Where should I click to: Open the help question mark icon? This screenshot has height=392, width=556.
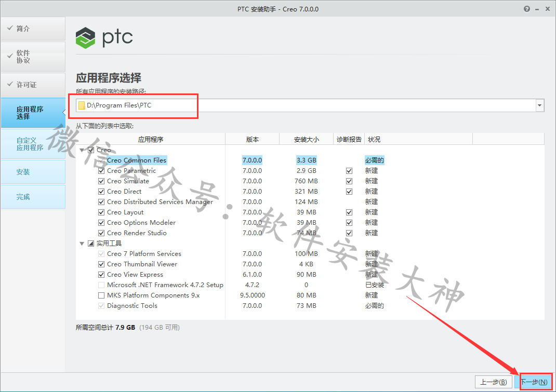pos(526,9)
